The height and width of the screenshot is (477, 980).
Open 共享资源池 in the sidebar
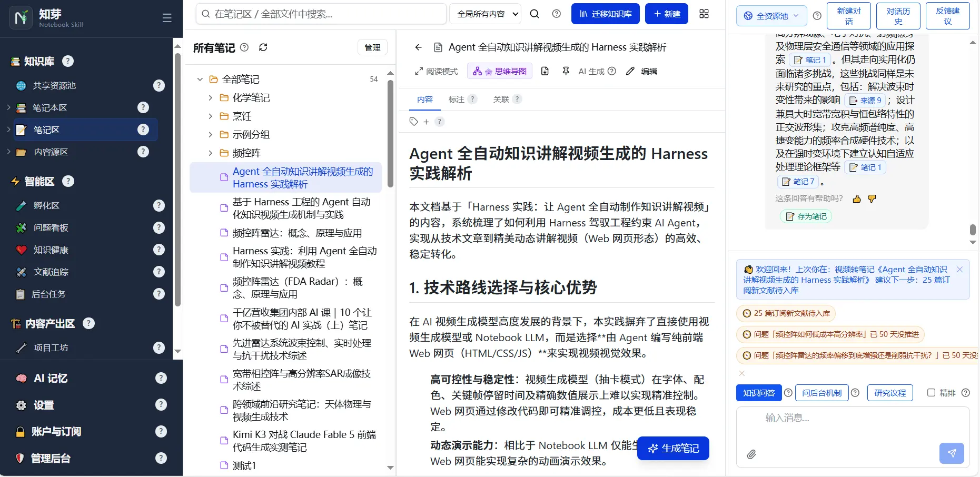(54, 85)
